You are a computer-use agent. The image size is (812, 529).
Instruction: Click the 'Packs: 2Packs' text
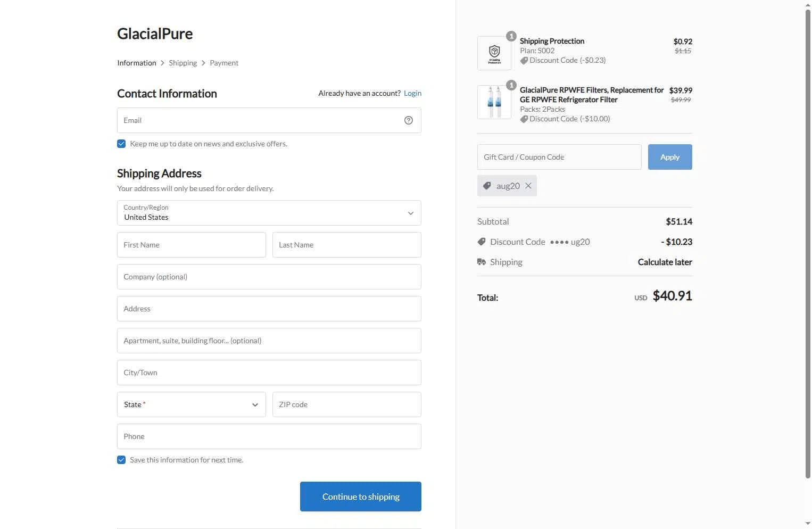click(543, 109)
